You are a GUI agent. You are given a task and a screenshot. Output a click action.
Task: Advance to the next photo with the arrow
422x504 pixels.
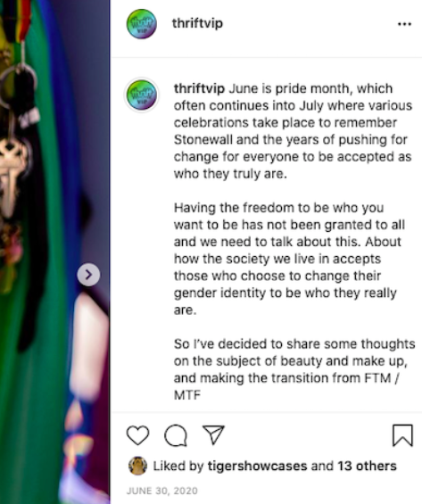(88, 275)
